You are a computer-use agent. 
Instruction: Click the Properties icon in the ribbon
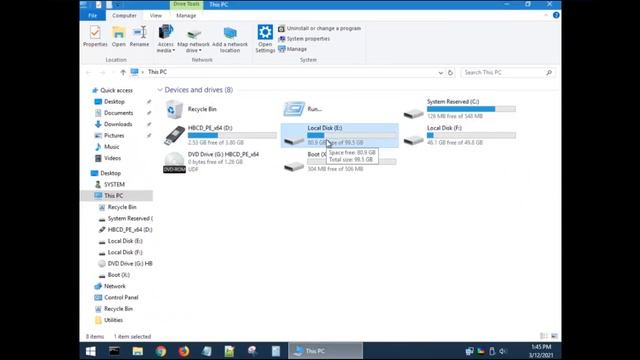pyautogui.click(x=95, y=32)
